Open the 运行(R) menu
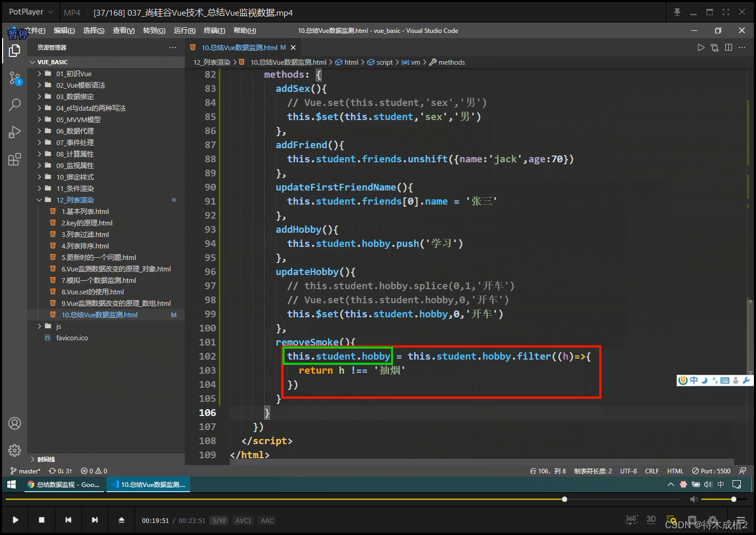This screenshot has height=535, width=756. 184,31
